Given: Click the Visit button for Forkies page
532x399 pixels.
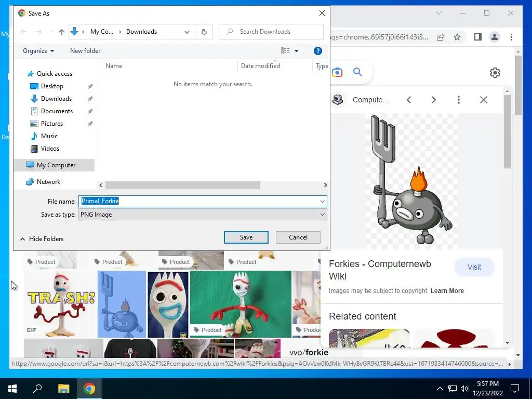Looking at the screenshot, I should (474, 268).
